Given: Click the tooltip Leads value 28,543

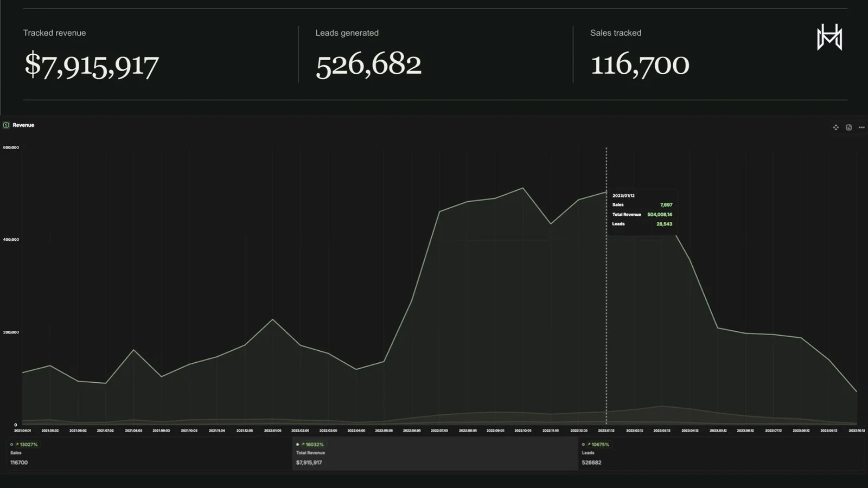Looking at the screenshot, I should click(x=664, y=224).
